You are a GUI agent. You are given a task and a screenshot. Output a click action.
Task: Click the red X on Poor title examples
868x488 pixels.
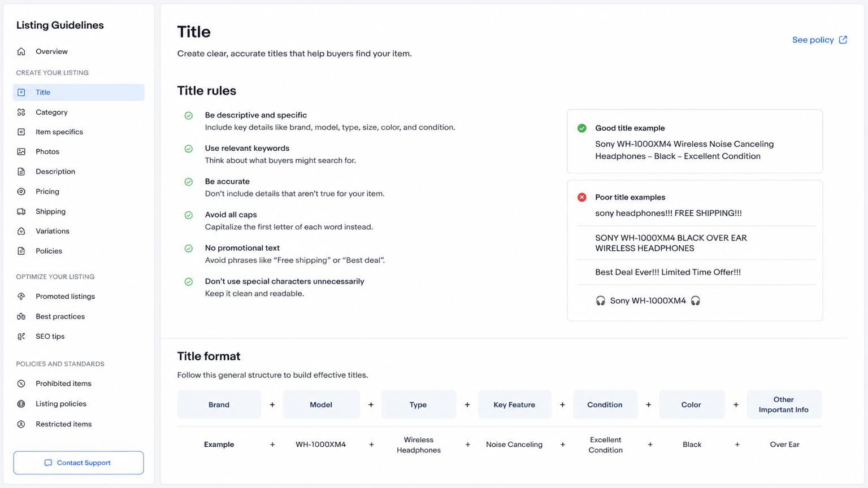(x=581, y=197)
